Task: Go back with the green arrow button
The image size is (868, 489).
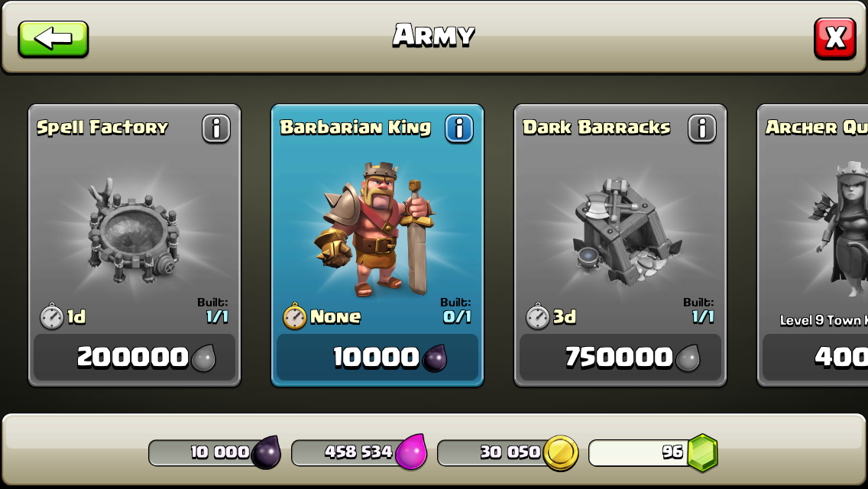Action: [x=53, y=39]
